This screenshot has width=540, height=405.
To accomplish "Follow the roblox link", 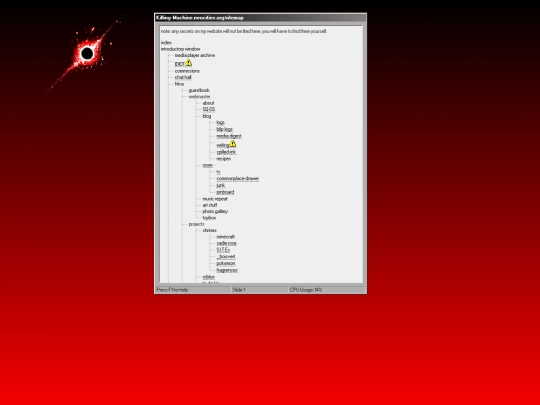I will click(x=209, y=277).
